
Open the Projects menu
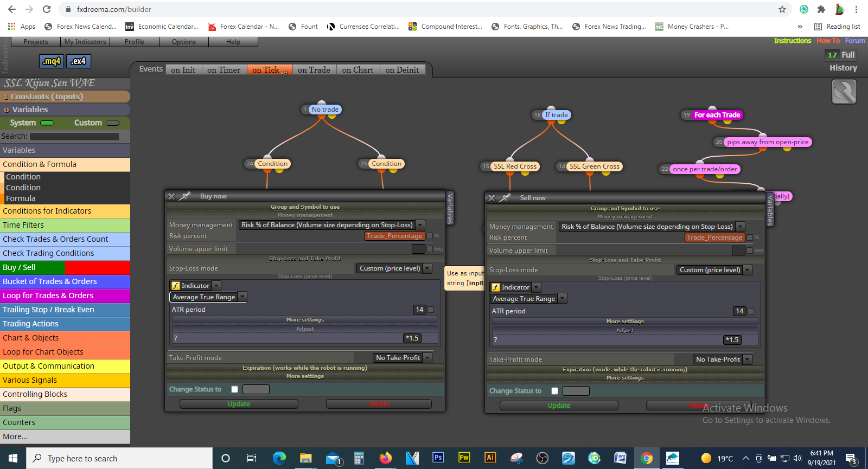click(x=36, y=42)
